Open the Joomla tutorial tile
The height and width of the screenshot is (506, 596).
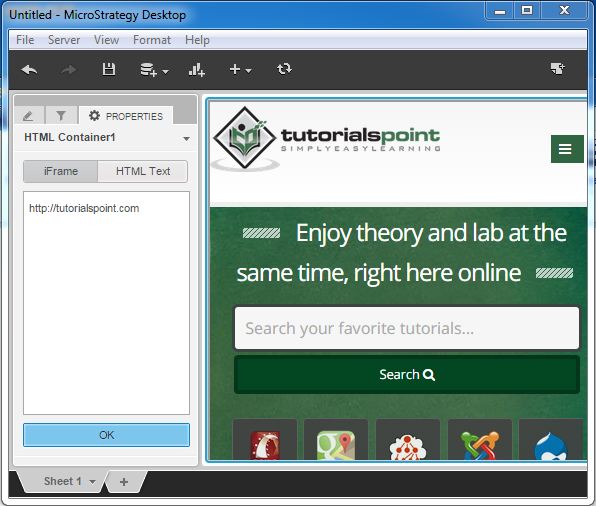[x=480, y=440]
